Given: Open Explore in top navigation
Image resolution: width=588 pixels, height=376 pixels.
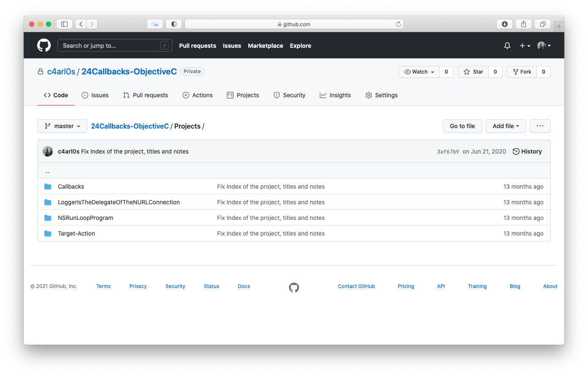Looking at the screenshot, I should (x=300, y=46).
